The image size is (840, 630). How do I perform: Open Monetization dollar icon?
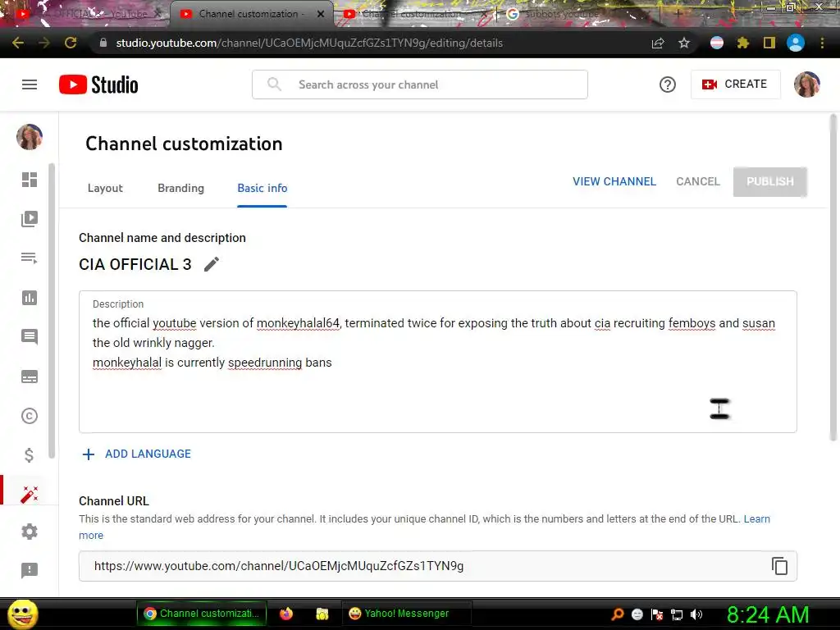[x=30, y=455]
